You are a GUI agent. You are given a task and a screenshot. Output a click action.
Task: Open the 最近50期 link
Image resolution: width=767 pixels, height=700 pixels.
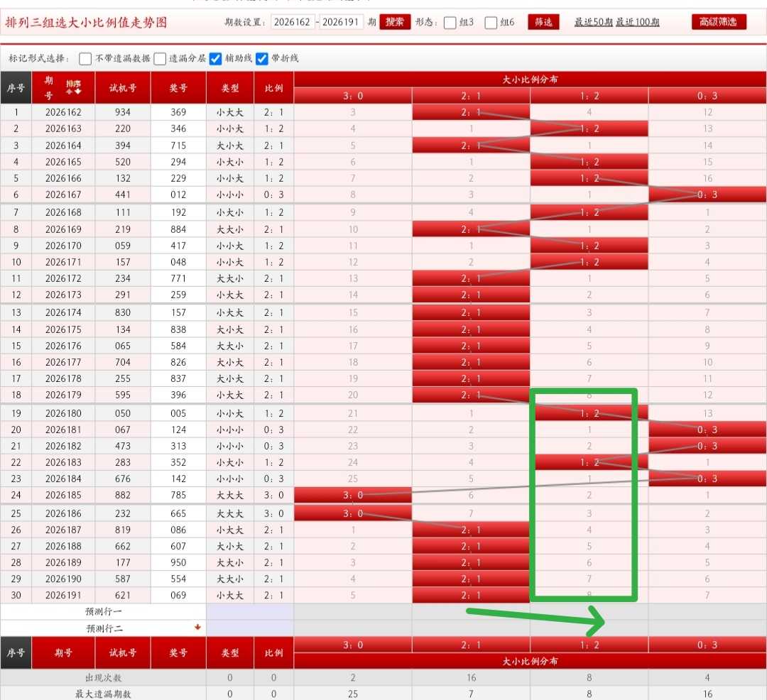pyautogui.click(x=593, y=22)
